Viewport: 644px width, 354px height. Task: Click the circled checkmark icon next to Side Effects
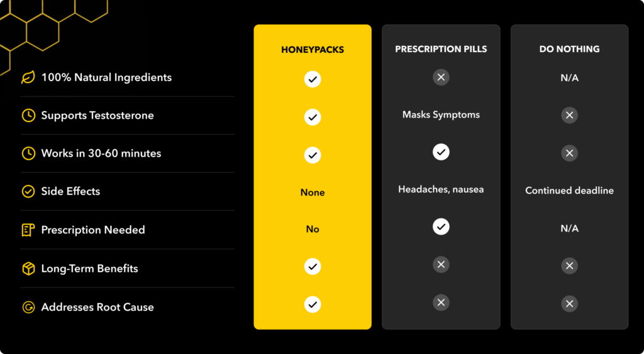28,191
